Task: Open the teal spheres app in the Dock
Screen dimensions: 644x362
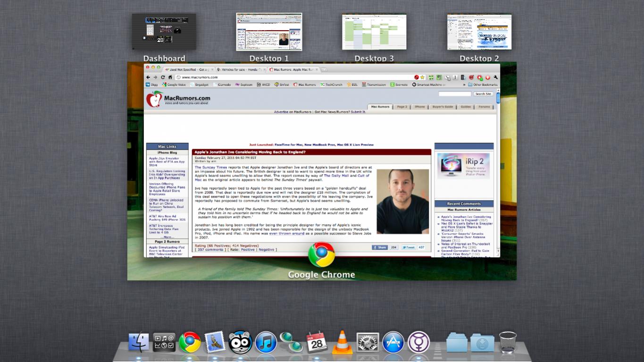Action: [x=291, y=343]
